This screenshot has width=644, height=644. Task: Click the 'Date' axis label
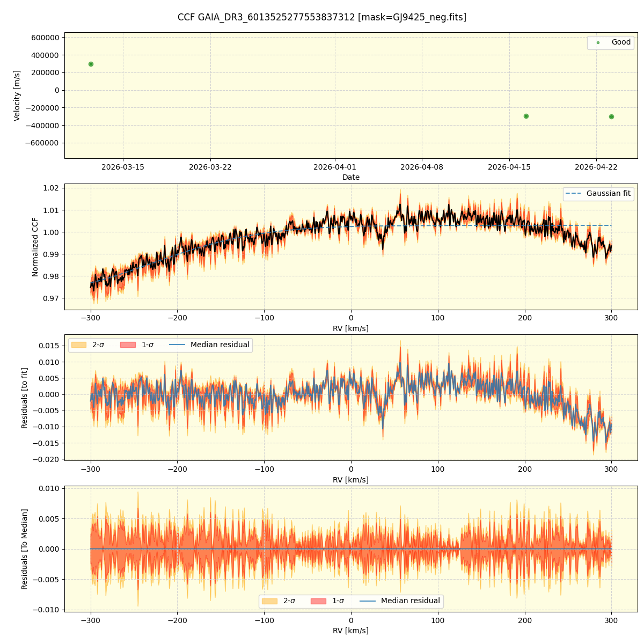click(351, 177)
